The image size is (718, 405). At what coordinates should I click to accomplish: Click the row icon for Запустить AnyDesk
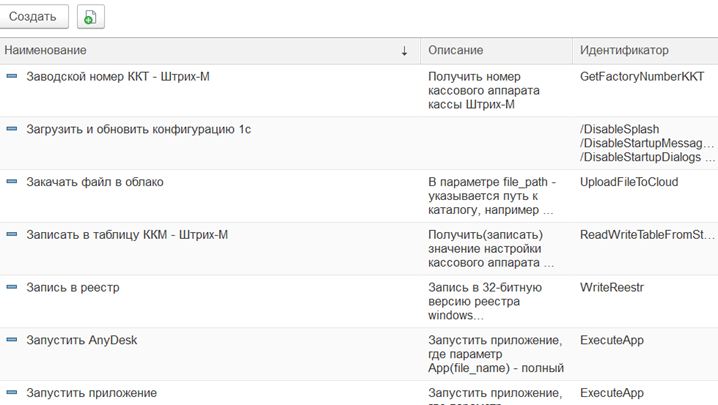coord(12,340)
